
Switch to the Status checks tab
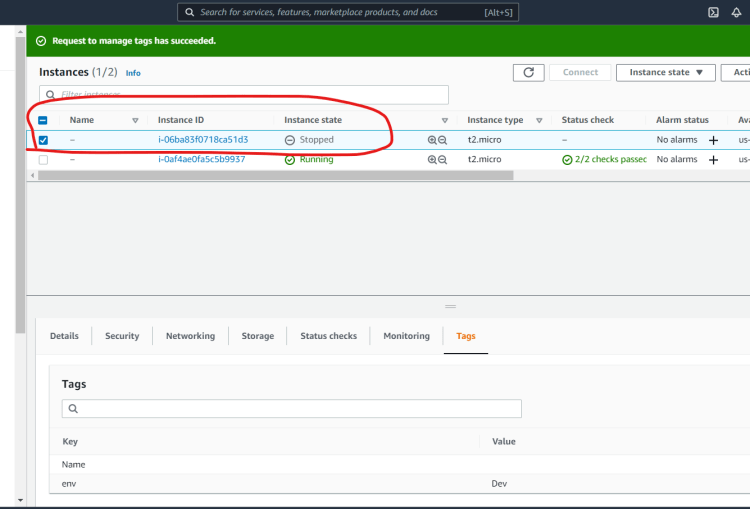click(x=329, y=336)
